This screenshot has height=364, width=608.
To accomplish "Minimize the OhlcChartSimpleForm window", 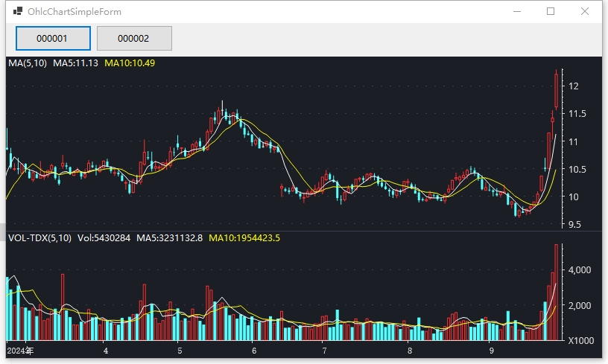I will (x=516, y=12).
